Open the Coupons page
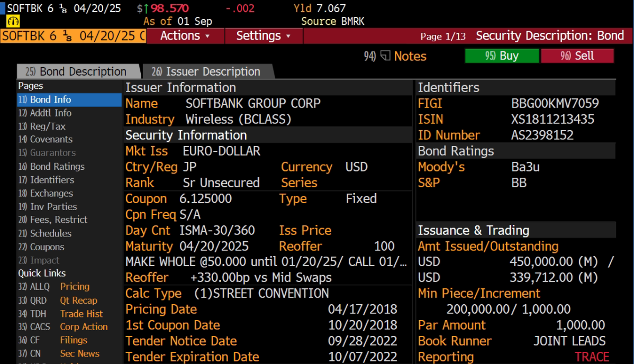 (x=69, y=247)
